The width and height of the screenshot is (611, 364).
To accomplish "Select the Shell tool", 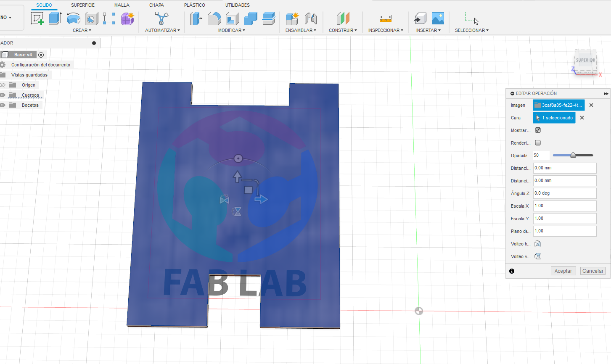I will [232, 18].
